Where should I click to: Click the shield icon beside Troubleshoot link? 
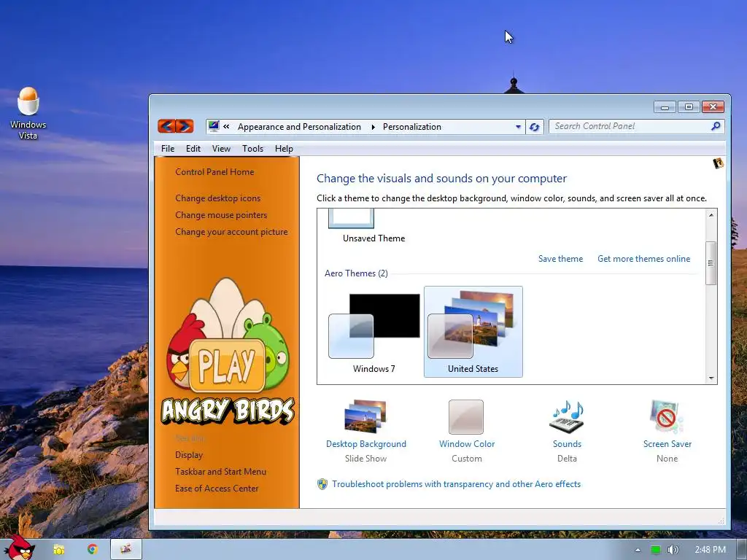[x=322, y=484]
